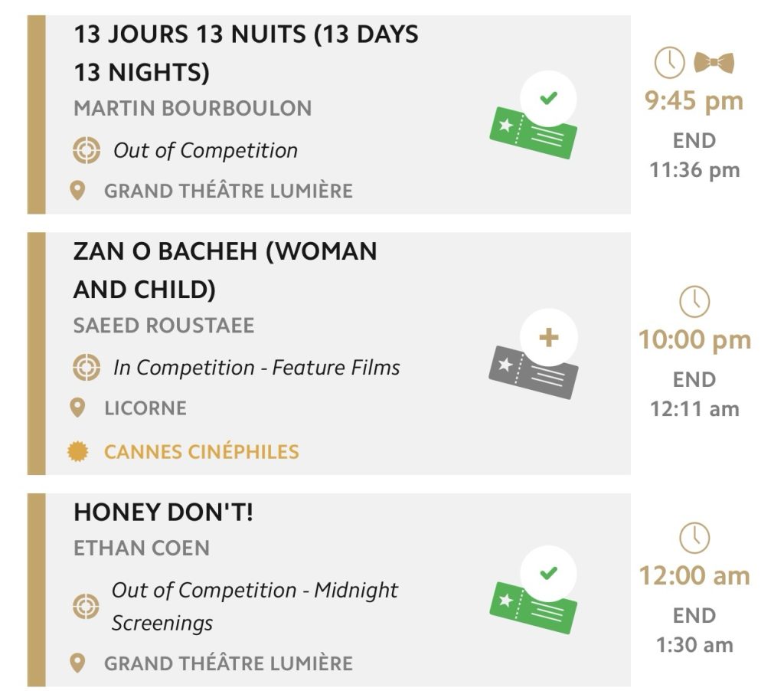This screenshot has width=784, height=691.
Task: Click the location pin for 13 Jours 13 Nuits venue
Action: click(x=77, y=190)
